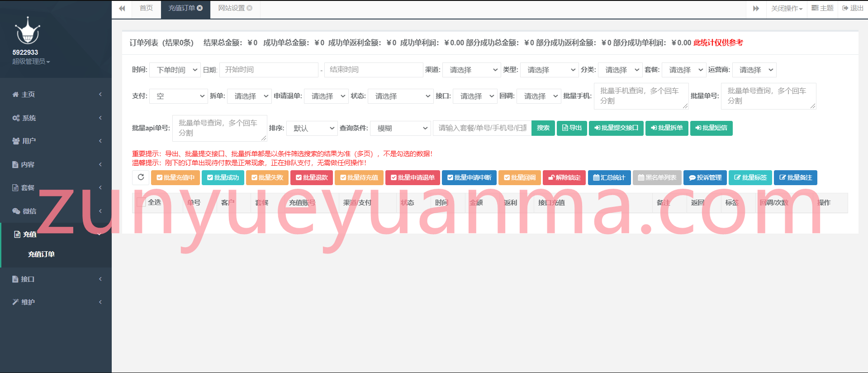Image resolution: width=868 pixels, height=373 pixels.
Task: Click the 批量失败 button
Action: coord(267,177)
